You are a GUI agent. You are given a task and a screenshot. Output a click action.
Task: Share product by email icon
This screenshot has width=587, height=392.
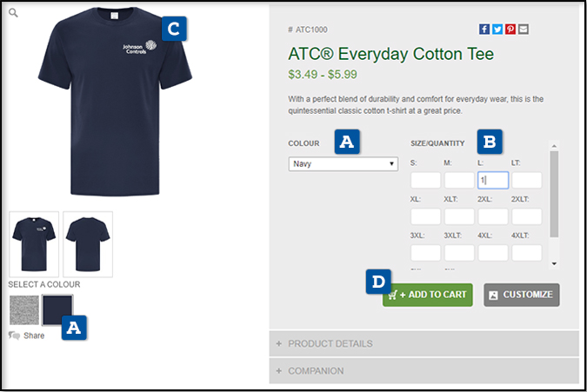[524, 30]
